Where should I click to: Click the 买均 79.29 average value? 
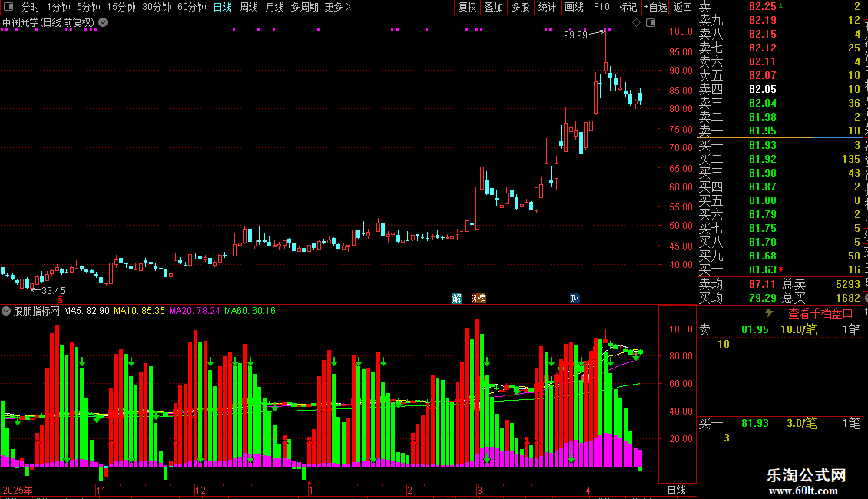(x=762, y=298)
